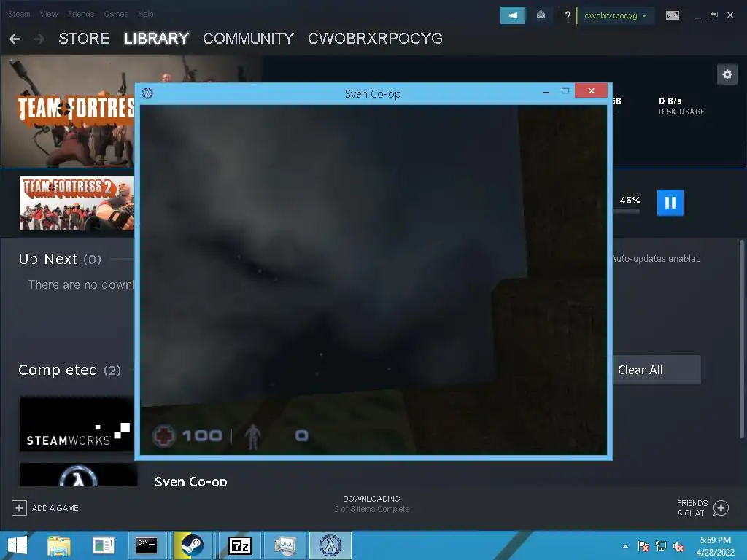Open the Steam inbox envelope icon

click(x=541, y=15)
